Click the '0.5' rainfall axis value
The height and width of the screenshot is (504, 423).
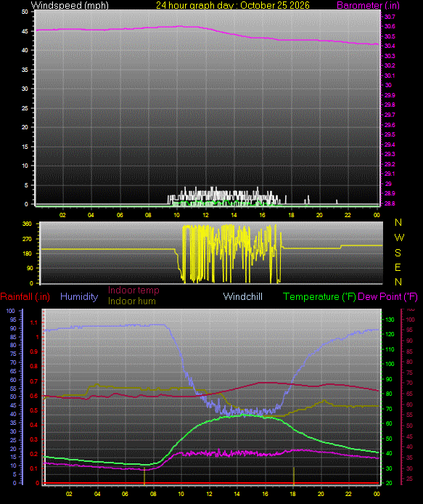tap(33, 410)
